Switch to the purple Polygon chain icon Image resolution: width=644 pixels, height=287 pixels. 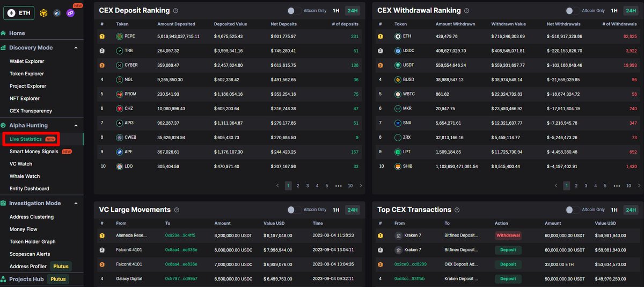coord(70,12)
